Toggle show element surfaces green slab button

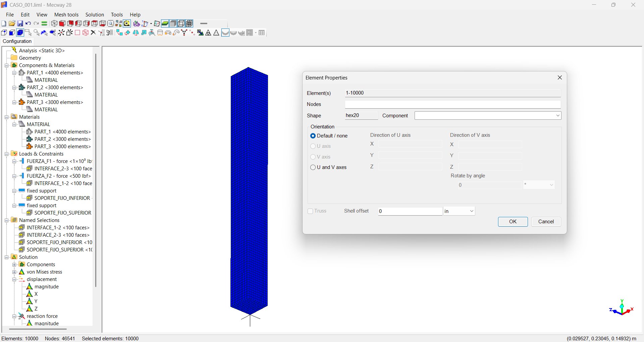click(165, 23)
